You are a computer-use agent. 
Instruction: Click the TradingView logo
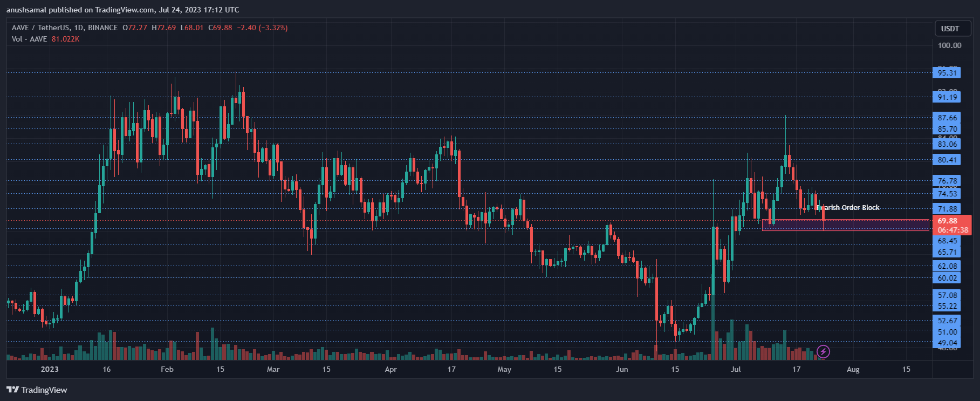pos(37,390)
